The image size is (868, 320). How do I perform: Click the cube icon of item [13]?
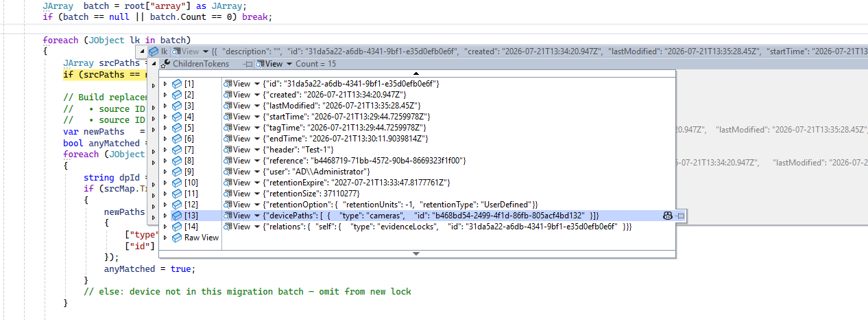pos(177,216)
